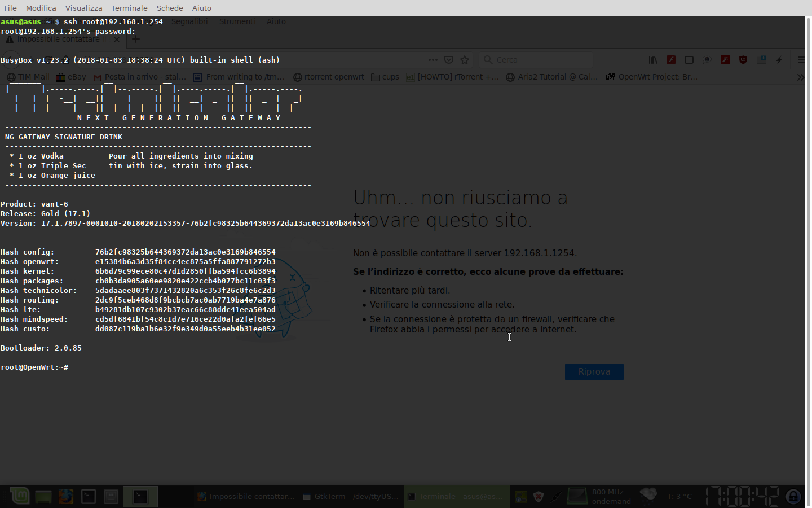
Task: Open cups bookmark folder
Action: coord(385,77)
